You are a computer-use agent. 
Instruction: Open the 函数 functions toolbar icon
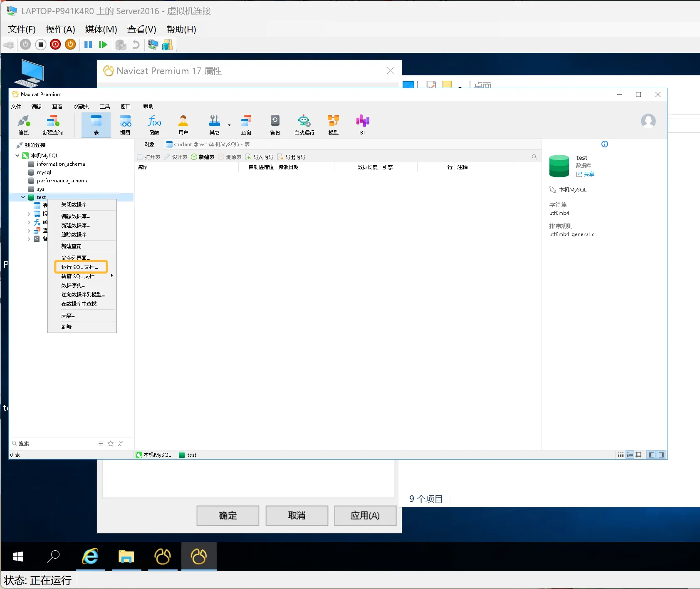[154, 125]
